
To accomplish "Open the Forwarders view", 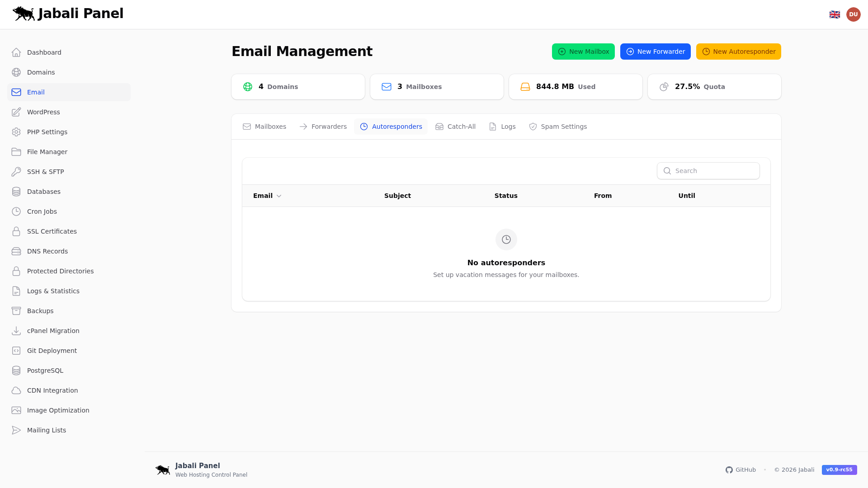I will tap(322, 127).
